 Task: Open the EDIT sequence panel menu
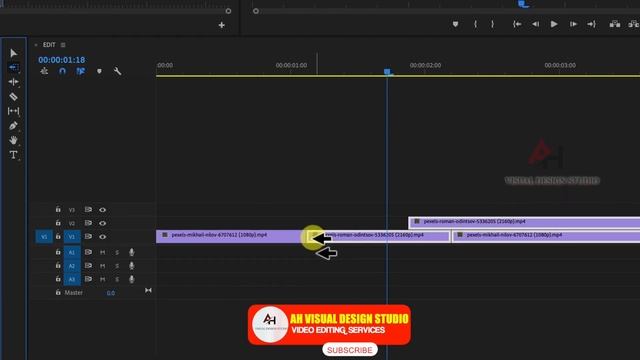(63, 45)
